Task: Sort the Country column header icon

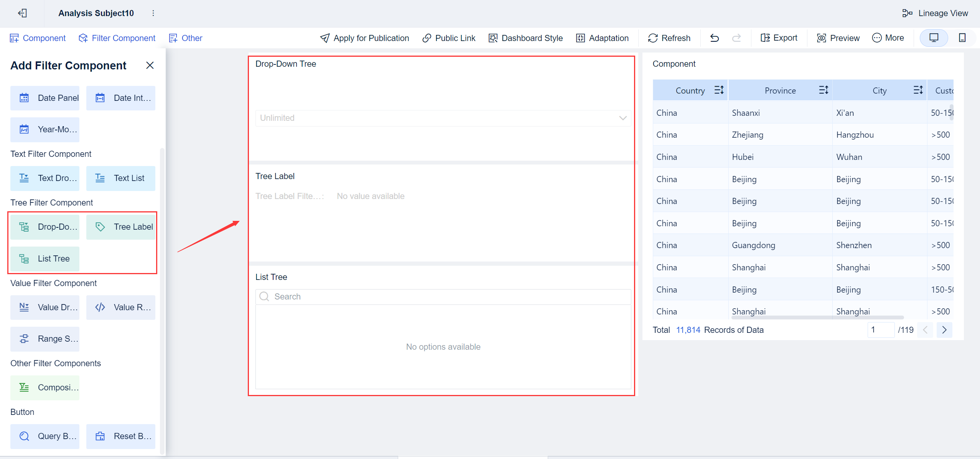Action: 719,90
